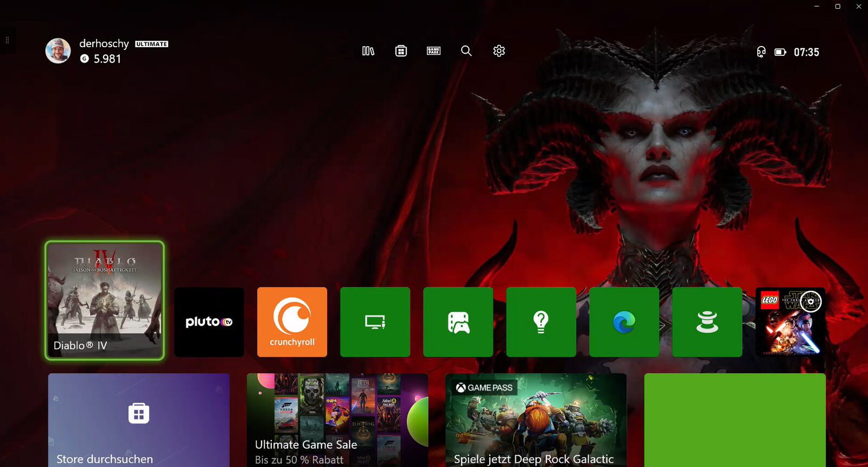This screenshot has width=868, height=467.
Task: Minimize the application window
Action: tap(816, 7)
